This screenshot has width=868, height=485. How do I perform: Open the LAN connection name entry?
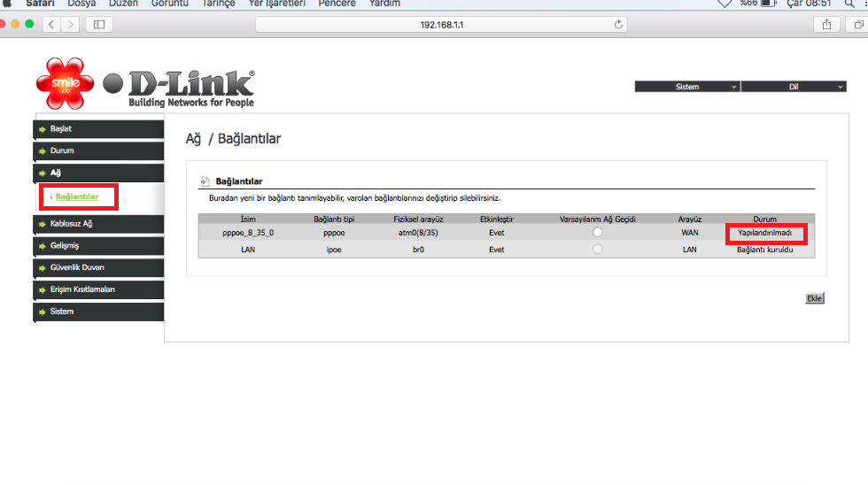248,250
